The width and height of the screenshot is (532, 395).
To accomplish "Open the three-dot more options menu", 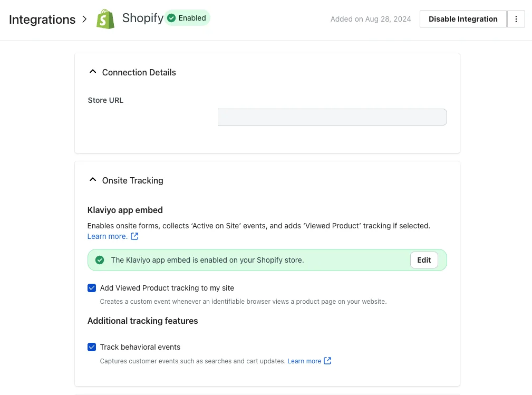I will click(516, 19).
